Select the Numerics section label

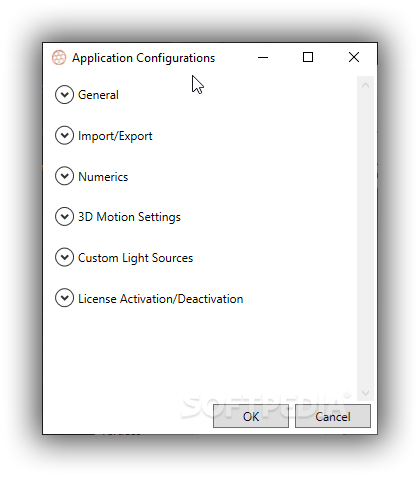point(103,177)
